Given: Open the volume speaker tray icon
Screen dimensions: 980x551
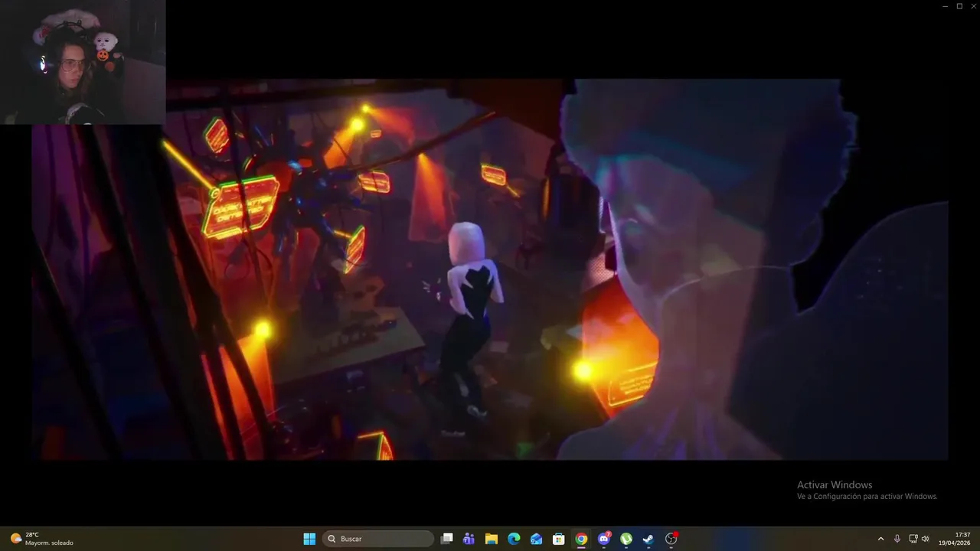Looking at the screenshot, I should tap(925, 539).
